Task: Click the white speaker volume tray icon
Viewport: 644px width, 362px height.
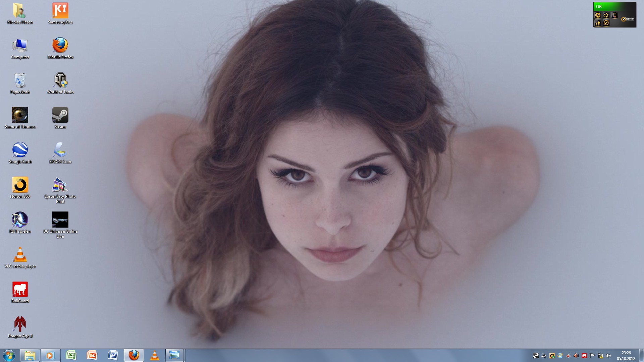Action: pyautogui.click(x=608, y=356)
